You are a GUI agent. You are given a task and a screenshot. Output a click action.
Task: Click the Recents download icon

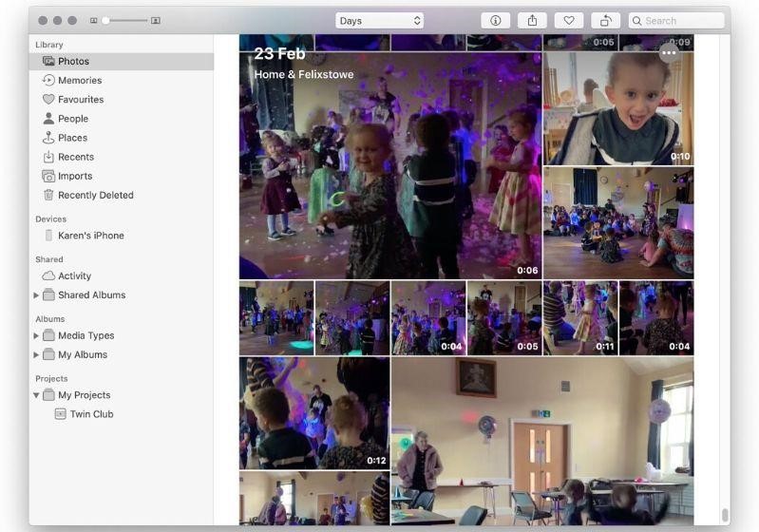coord(48,157)
